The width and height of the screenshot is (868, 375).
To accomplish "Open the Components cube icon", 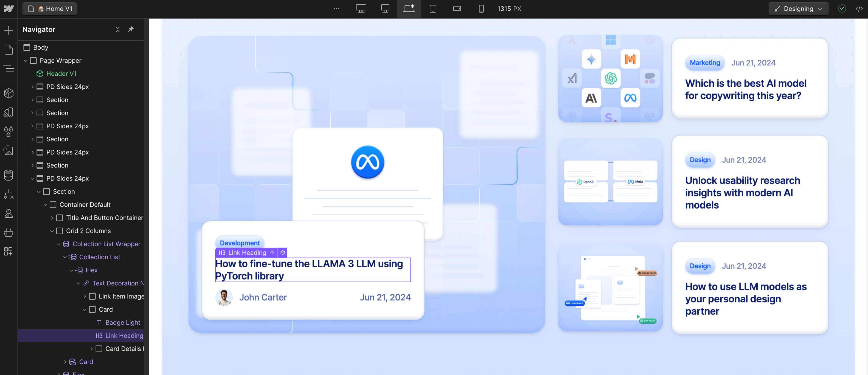I will coord(9,93).
